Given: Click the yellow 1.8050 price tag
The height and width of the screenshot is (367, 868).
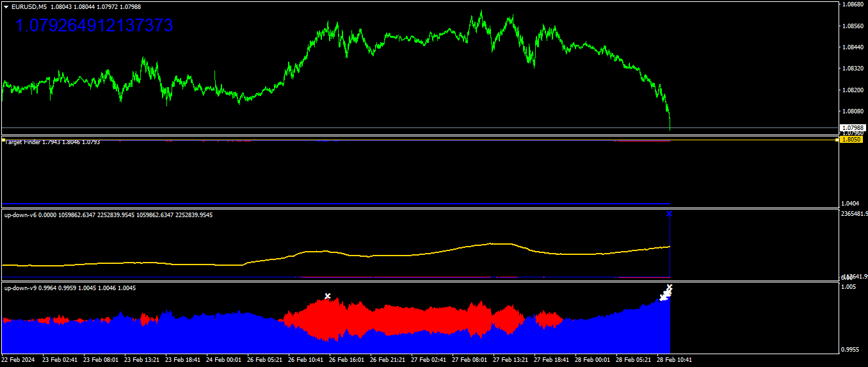Looking at the screenshot, I should 851,139.
